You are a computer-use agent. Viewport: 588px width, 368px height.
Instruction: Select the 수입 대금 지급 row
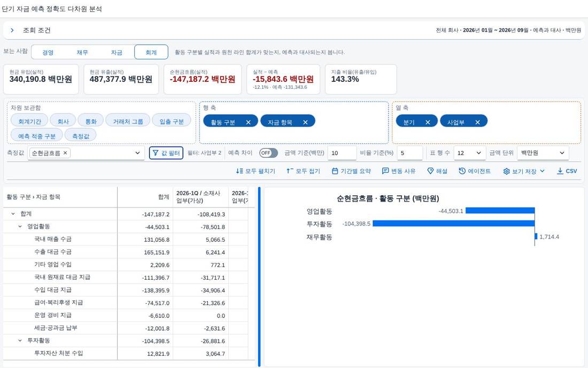pyautogui.click(x=126, y=290)
